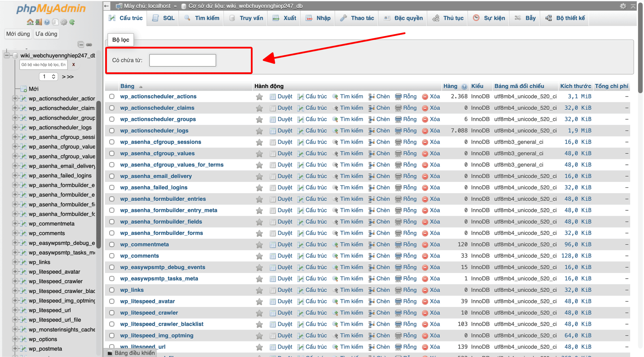Click Chèn icon on wp_asenha_formbuilder_forms row
The width and height of the screenshot is (644, 357).
point(371,233)
